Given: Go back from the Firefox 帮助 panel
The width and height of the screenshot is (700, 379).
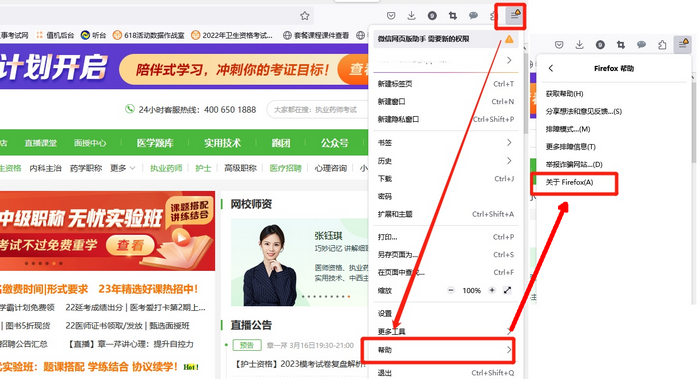Looking at the screenshot, I should pyautogui.click(x=550, y=68).
